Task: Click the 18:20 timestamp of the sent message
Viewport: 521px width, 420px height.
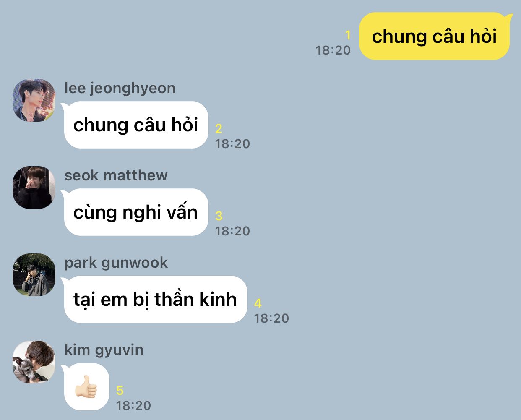Action: 333,50
